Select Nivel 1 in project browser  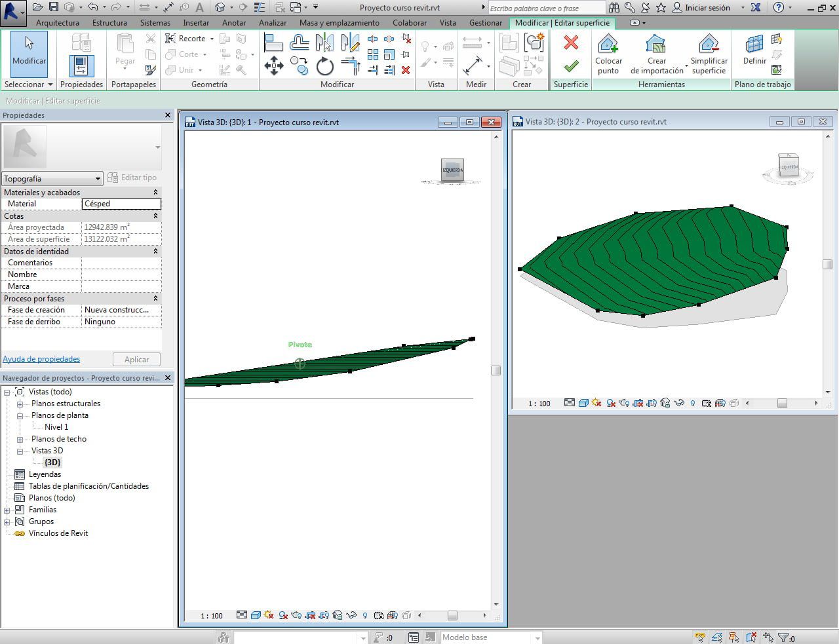click(x=56, y=427)
